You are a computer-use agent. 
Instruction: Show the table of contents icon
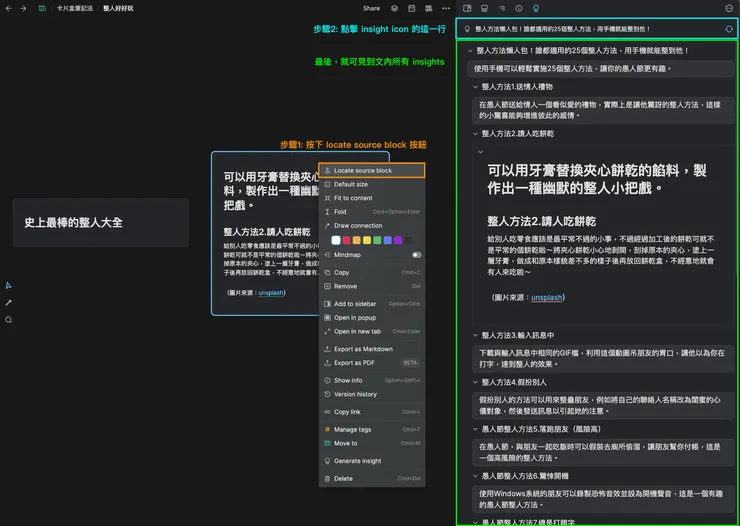(502, 8)
